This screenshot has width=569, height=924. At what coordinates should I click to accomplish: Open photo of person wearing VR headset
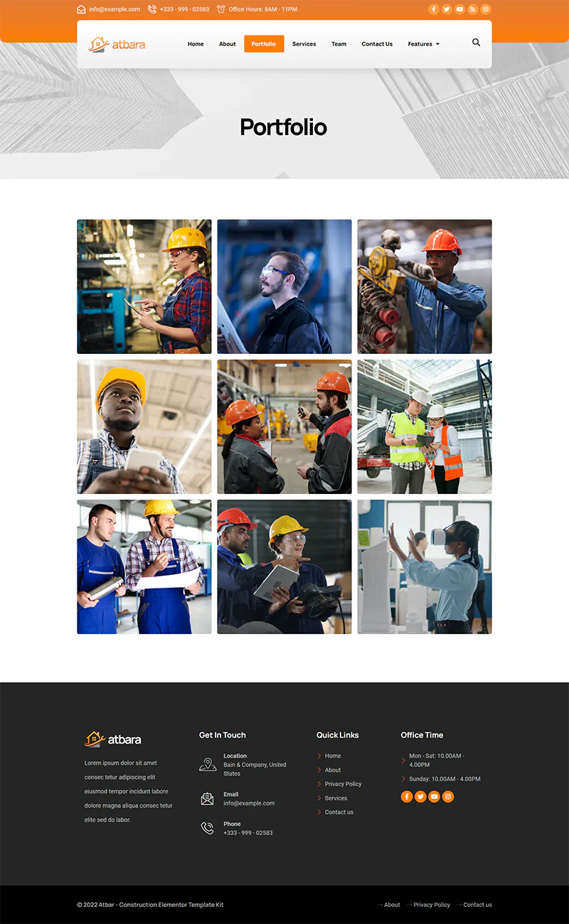(425, 566)
